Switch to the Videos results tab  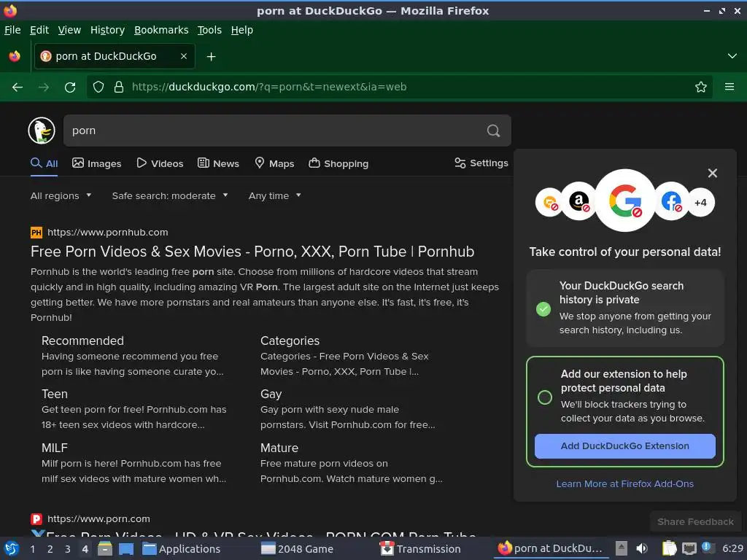coord(160,164)
